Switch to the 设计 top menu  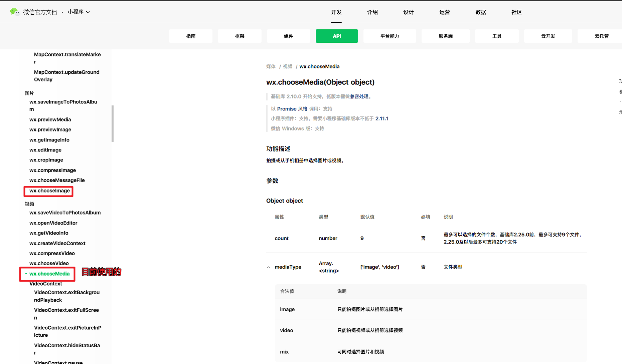409,12
